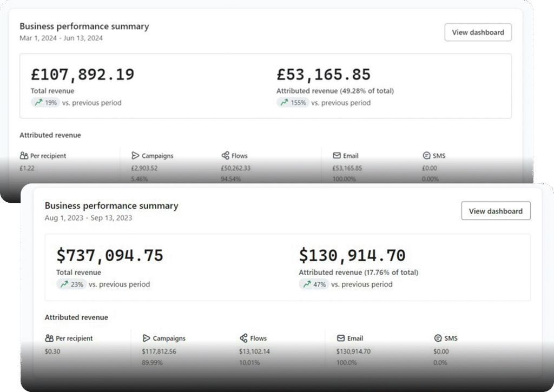Click View dashboard in the Mar–Jun 2024 summary
Viewport: 554px width, 392px height.
[x=478, y=32]
